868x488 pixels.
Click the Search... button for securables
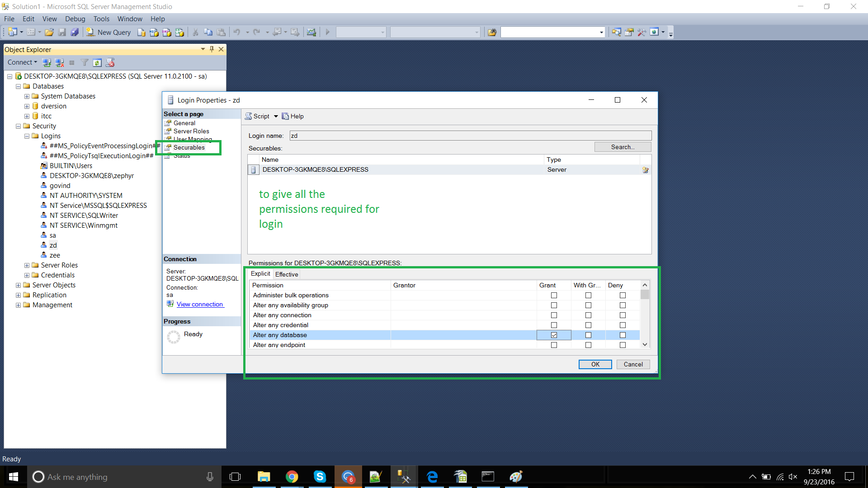[x=623, y=147]
